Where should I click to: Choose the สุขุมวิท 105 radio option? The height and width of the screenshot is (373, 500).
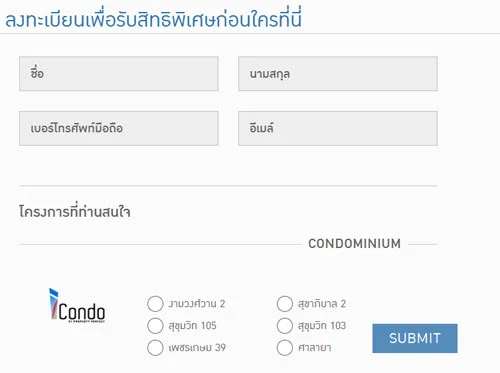tap(155, 326)
